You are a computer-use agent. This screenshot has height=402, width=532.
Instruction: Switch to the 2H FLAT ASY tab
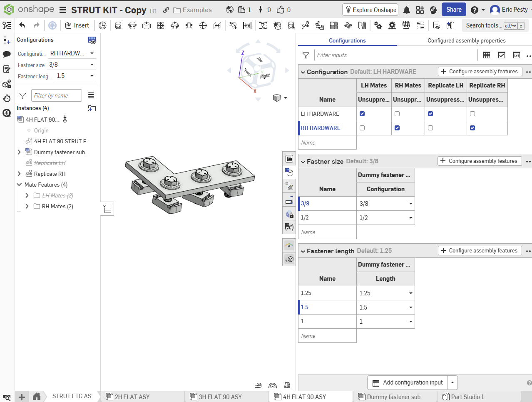coord(143,397)
